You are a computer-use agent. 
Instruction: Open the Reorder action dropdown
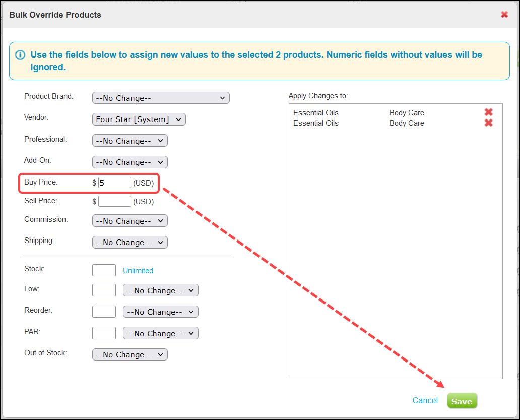click(161, 312)
